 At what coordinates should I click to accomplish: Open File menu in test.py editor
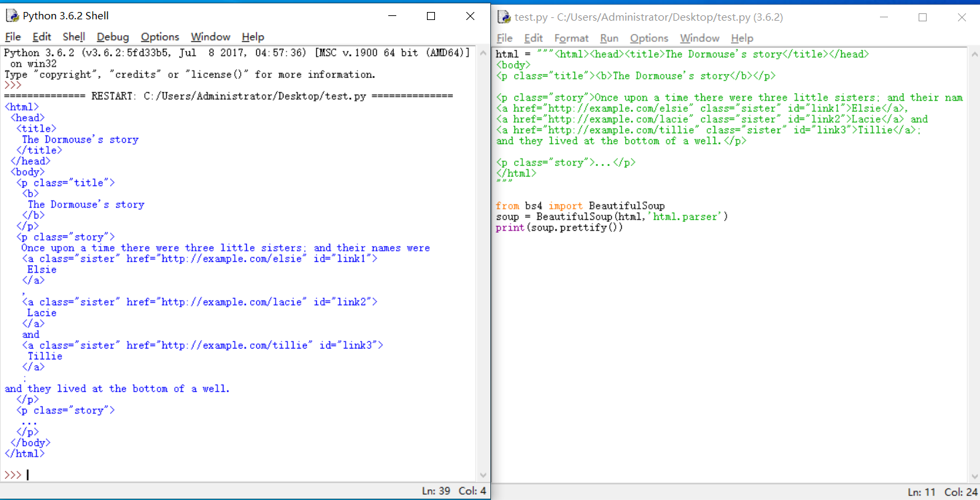click(x=504, y=38)
